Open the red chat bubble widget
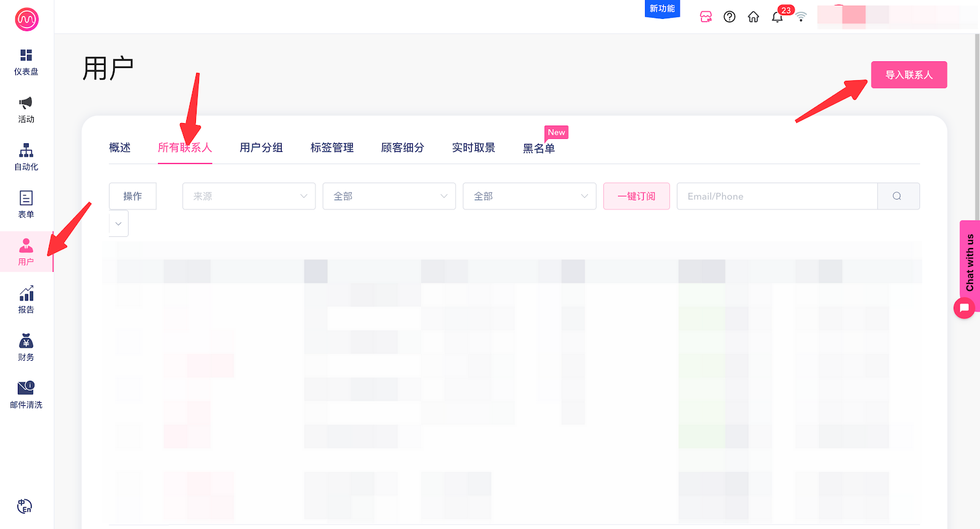Image resolution: width=980 pixels, height=529 pixels. coord(964,307)
